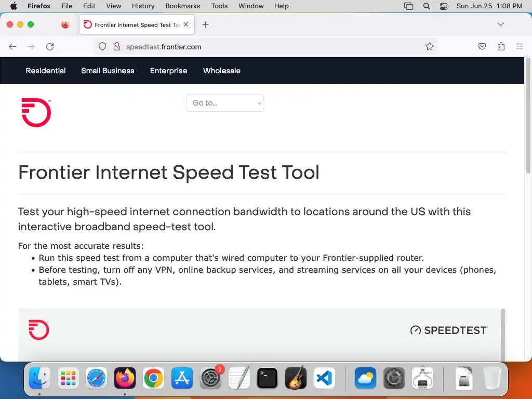532x399 pixels.
Task: Click the Firefox View pinned icon
Action: [x=65, y=24]
